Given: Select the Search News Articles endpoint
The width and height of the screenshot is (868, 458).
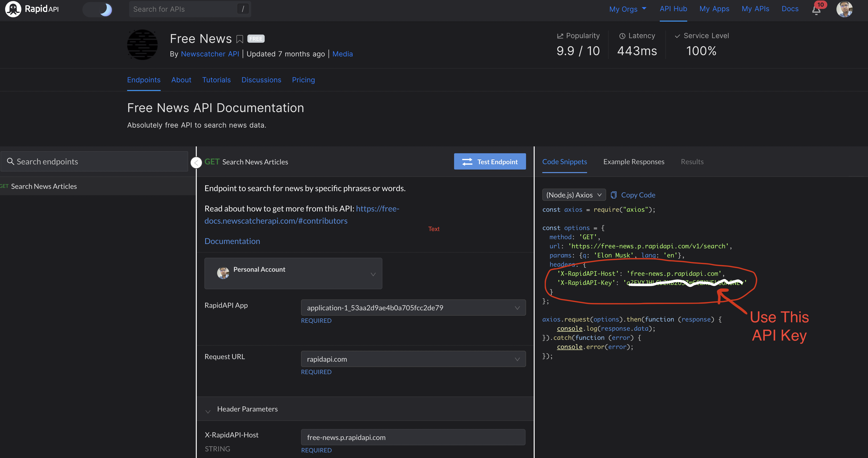Looking at the screenshot, I should point(44,187).
